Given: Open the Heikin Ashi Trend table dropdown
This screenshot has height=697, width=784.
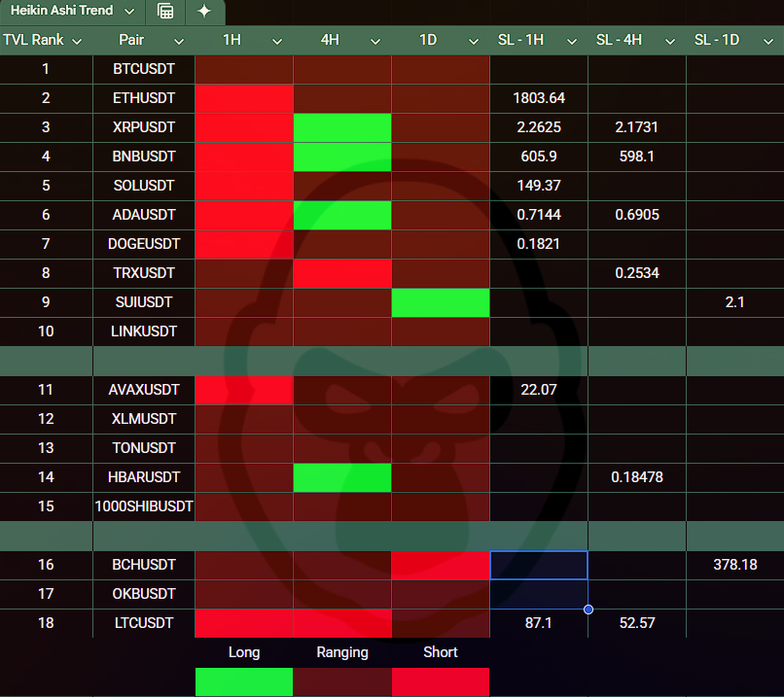Looking at the screenshot, I should click(x=129, y=11).
